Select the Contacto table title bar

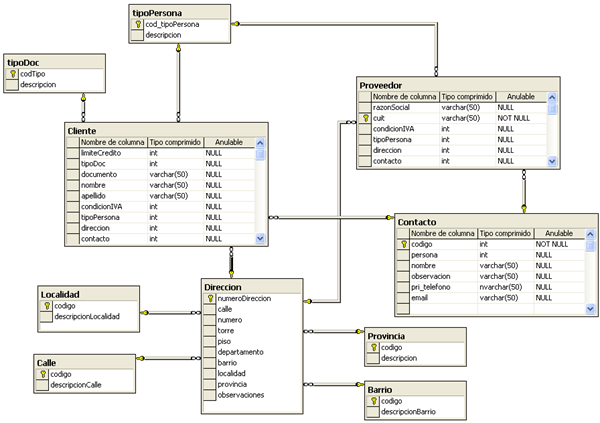496,222
